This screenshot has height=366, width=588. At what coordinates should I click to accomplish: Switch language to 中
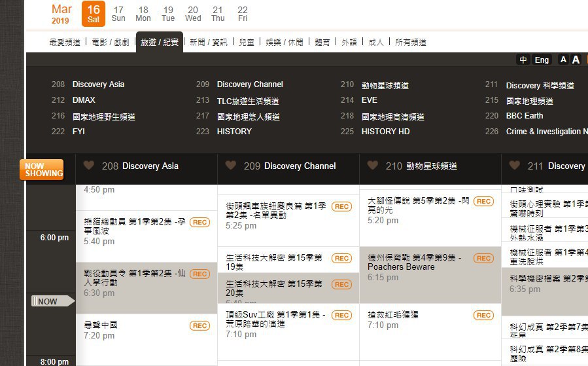[x=523, y=60]
